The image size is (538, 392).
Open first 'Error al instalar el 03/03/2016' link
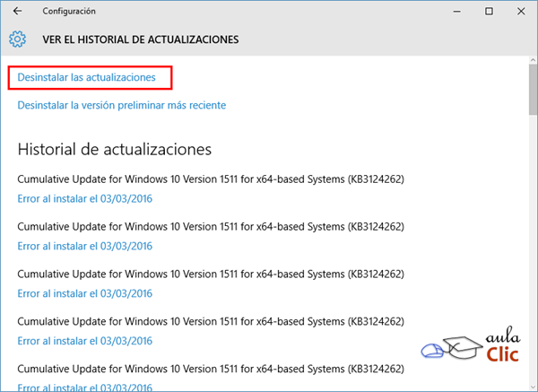(x=84, y=198)
